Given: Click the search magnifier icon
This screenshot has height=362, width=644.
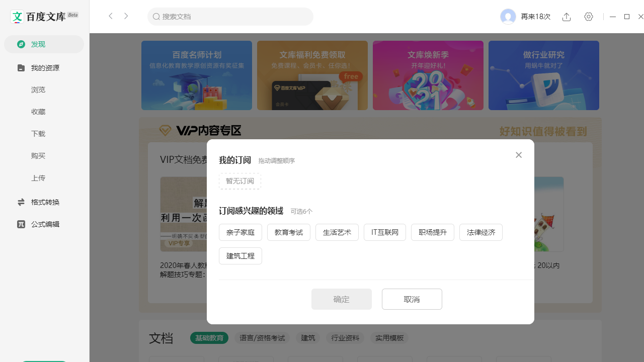Looking at the screenshot, I should (156, 16).
